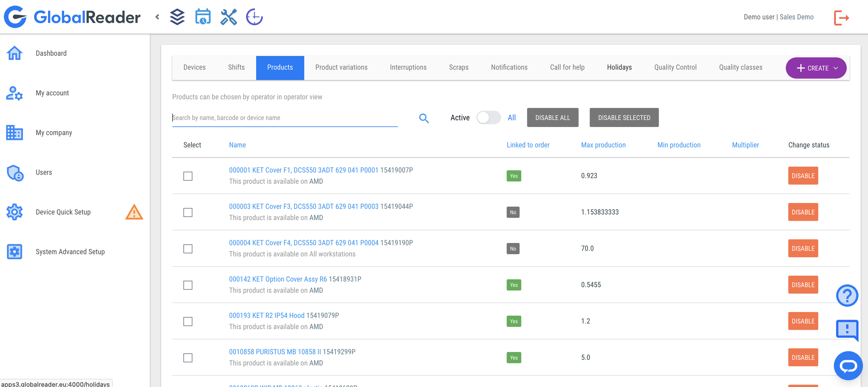Open the Quality Control tab
This screenshot has height=387, width=868.
click(675, 68)
